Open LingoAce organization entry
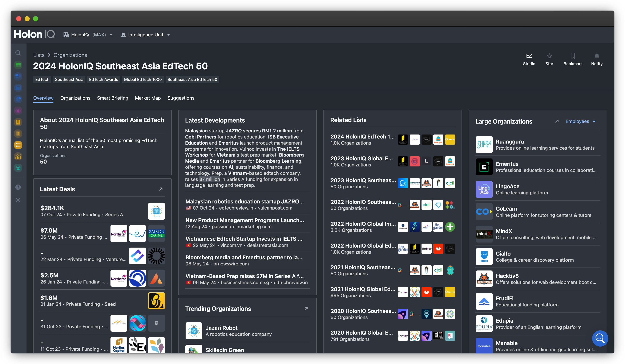Screen dimensions: 625x364 [538, 189]
